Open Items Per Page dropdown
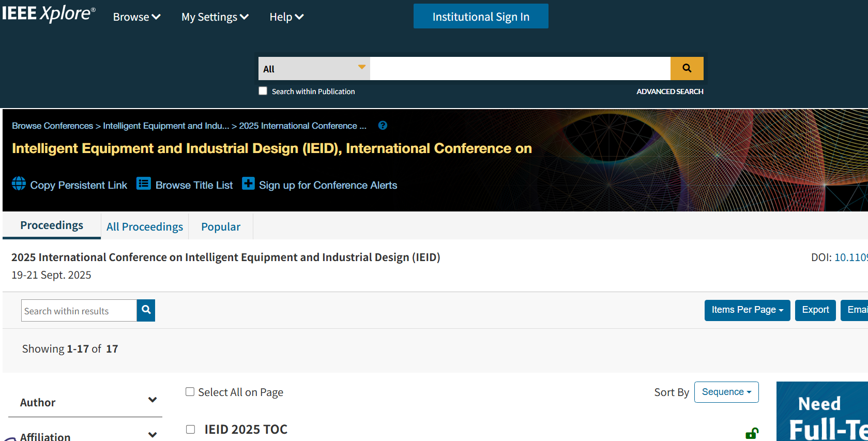This screenshot has width=868, height=441. pyautogui.click(x=747, y=310)
